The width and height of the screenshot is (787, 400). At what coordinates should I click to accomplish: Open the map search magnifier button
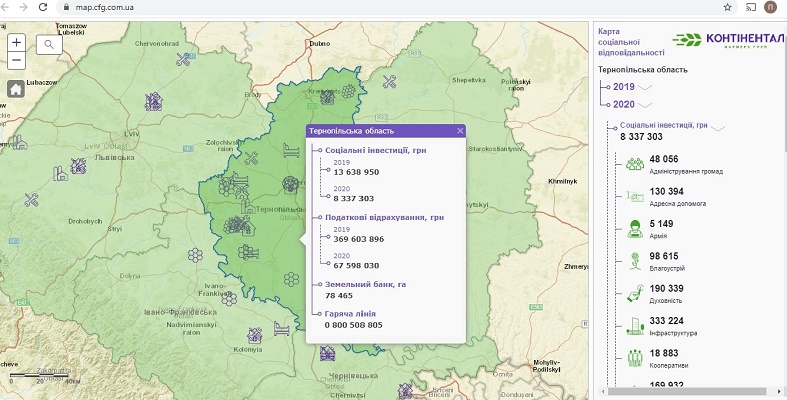[49, 45]
